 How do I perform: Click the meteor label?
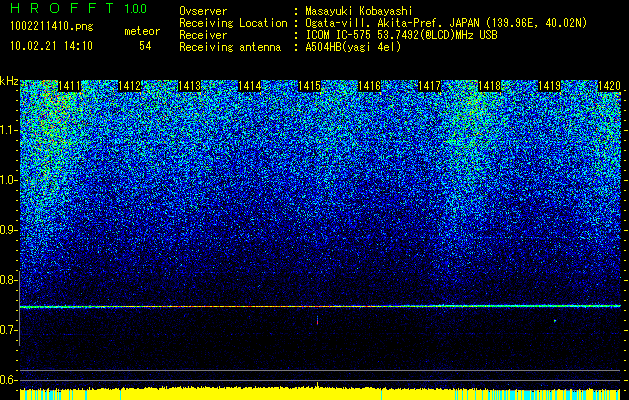click(x=142, y=31)
